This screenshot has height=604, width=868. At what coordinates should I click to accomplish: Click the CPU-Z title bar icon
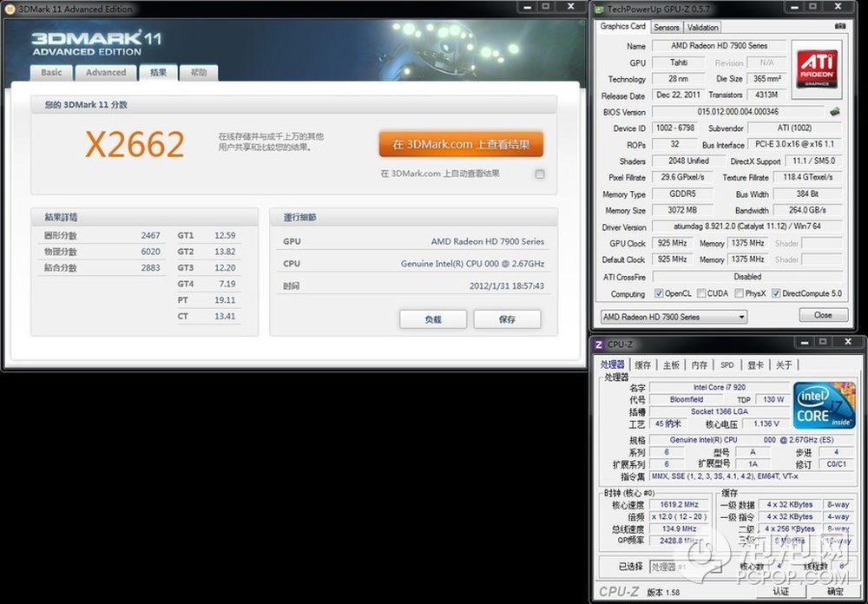click(598, 345)
